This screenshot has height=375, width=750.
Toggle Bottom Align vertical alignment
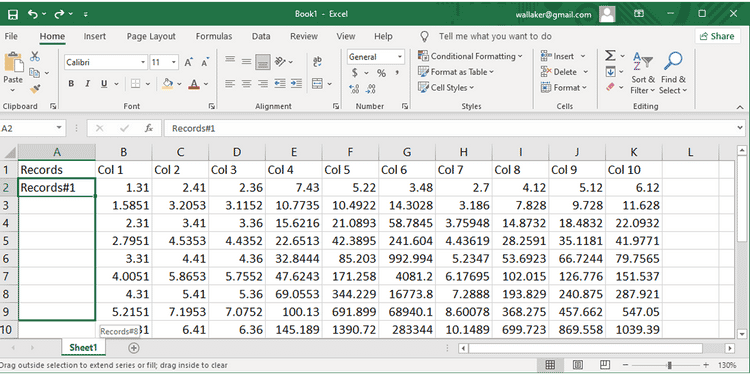click(263, 62)
